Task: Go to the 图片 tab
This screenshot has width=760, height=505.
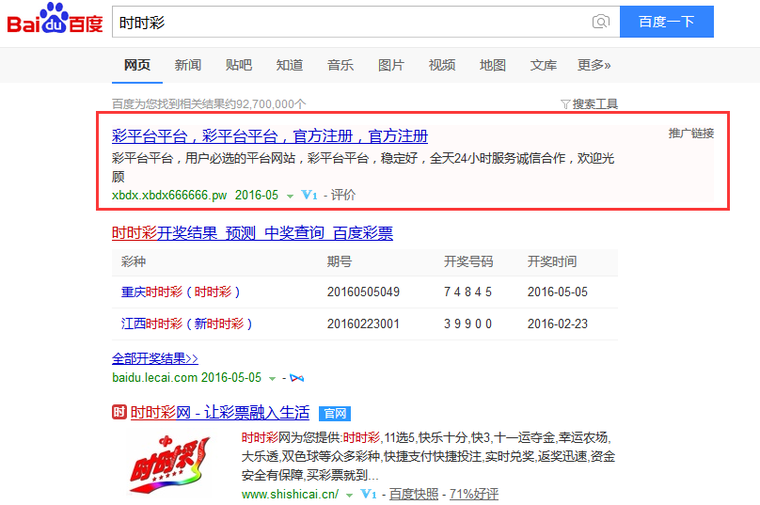Action: [391, 65]
